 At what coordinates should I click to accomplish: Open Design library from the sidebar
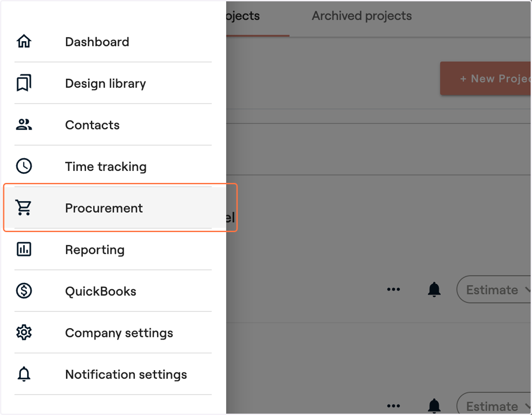point(113,83)
